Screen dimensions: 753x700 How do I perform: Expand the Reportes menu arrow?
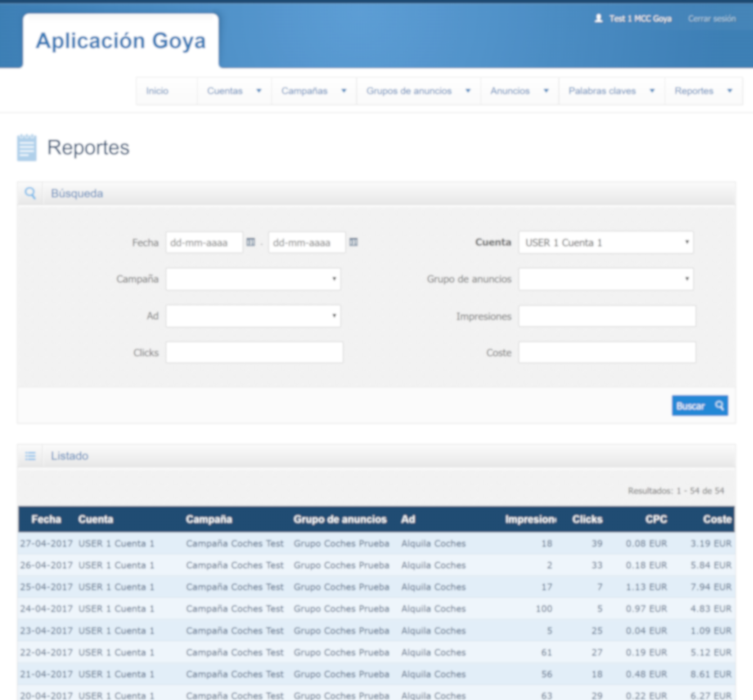click(x=730, y=91)
